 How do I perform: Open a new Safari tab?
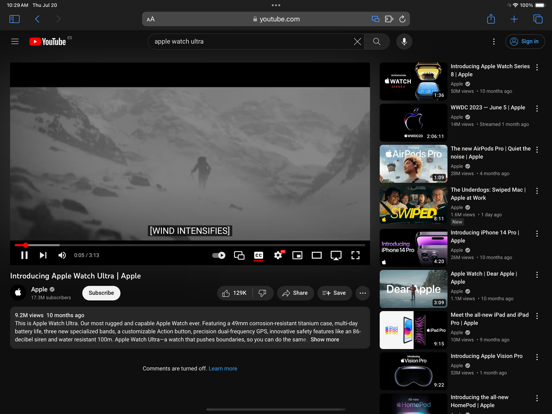pyautogui.click(x=514, y=19)
